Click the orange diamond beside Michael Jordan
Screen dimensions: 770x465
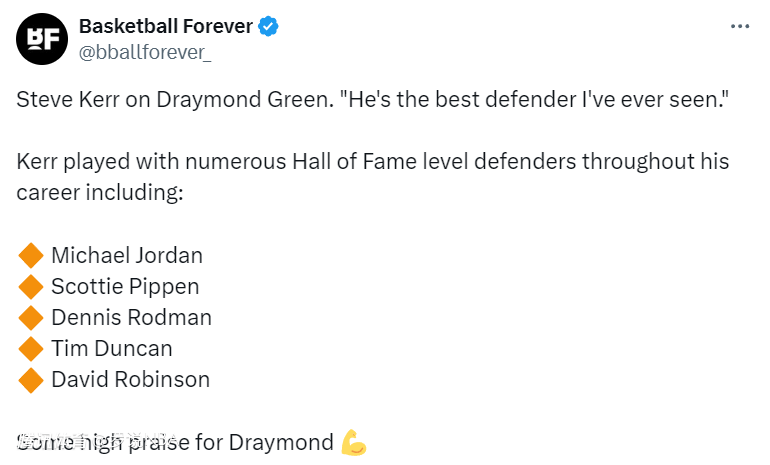click(x=31, y=255)
